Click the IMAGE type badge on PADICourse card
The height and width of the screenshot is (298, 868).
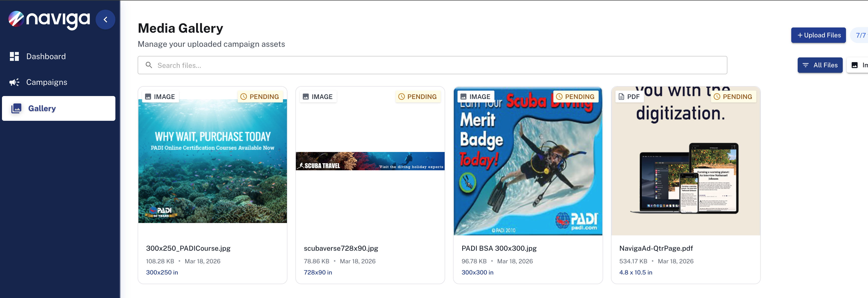pyautogui.click(x=160, y=97)
